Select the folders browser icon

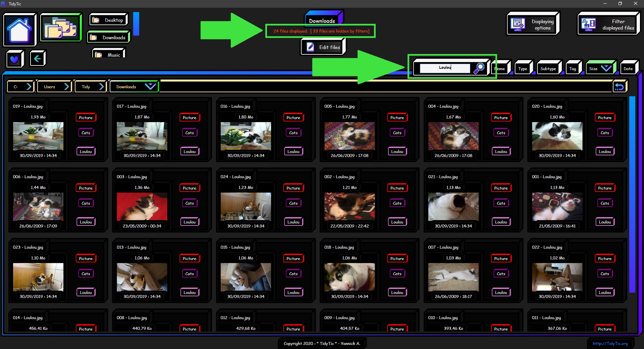tap(61, 28)
